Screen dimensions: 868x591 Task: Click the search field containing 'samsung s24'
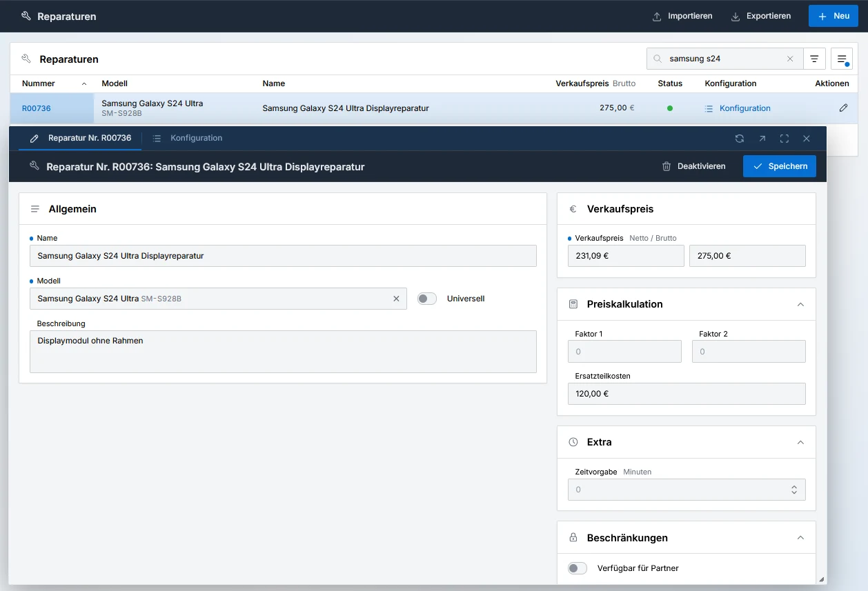pos(724,59)
